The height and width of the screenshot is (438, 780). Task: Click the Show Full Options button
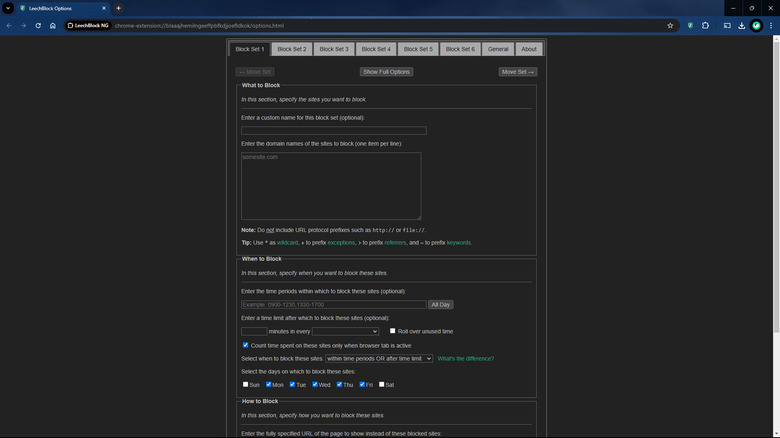[x=386, y=72]
